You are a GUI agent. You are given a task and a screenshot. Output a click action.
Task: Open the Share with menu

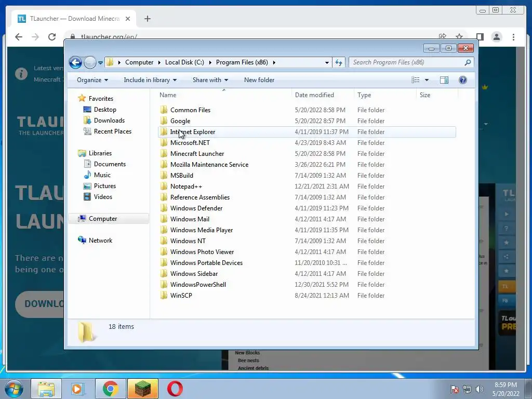210,80
